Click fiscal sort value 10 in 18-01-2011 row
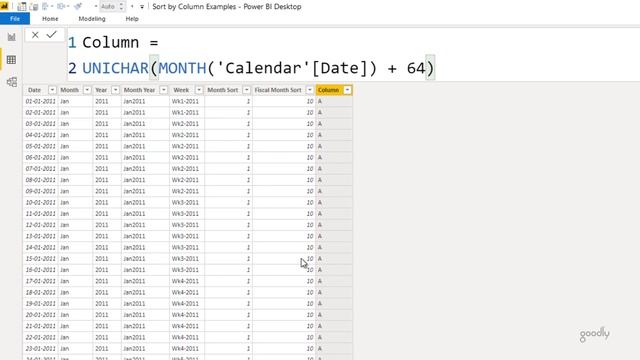The height and width of the screenshot is (360, 640). [310, 292]
